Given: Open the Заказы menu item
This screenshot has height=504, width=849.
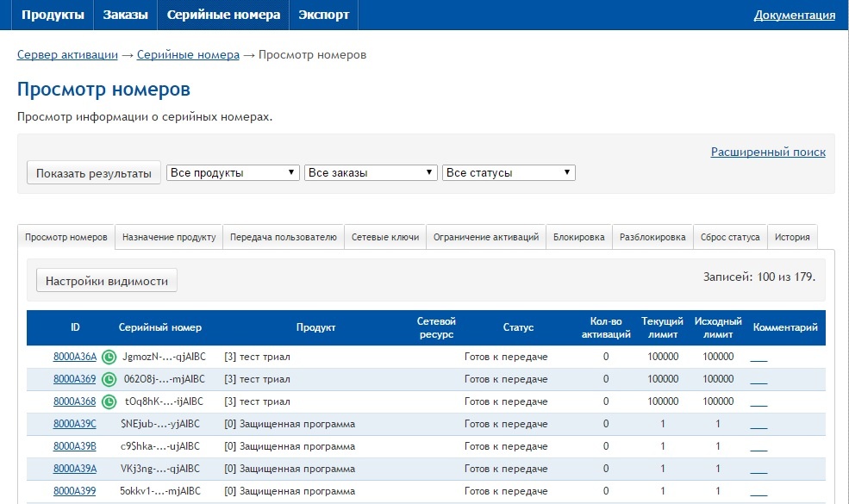Looking at the screenshot, I should (x=125, y=16).
